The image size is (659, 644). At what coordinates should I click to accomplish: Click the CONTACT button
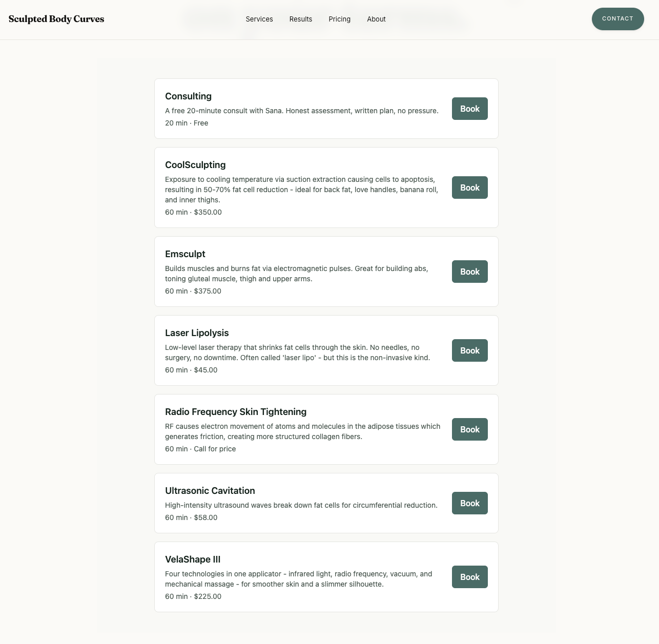pos(617,19)
